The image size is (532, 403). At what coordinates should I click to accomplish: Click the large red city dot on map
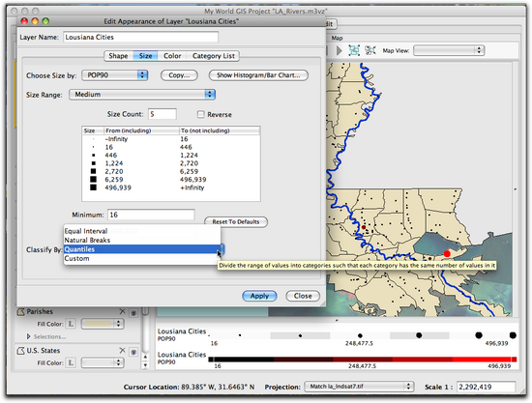(447, 254)
